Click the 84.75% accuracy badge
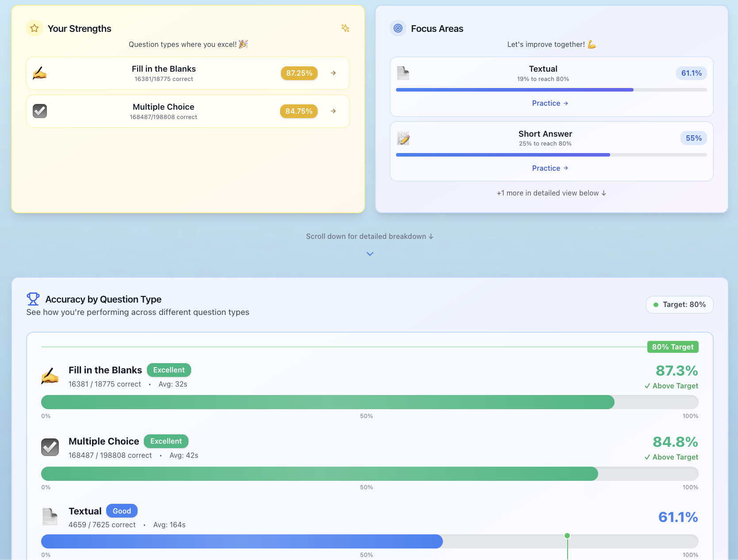This screenshot has width=738, height=560. 299,111
